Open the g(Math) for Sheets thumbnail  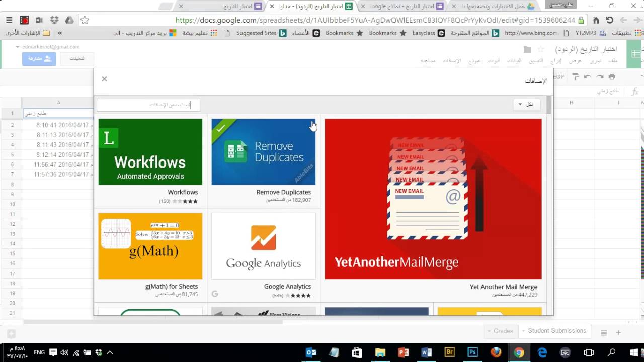(x=150, y=246)
